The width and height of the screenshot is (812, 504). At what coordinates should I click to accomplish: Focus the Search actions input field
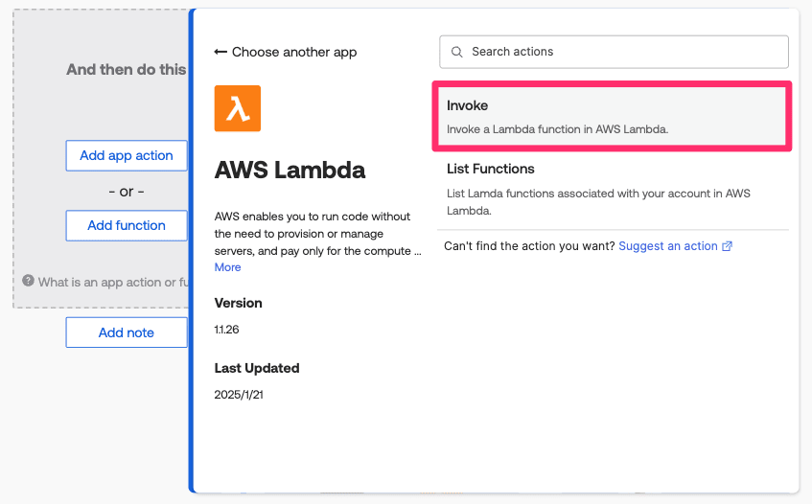tap(623, 52)
